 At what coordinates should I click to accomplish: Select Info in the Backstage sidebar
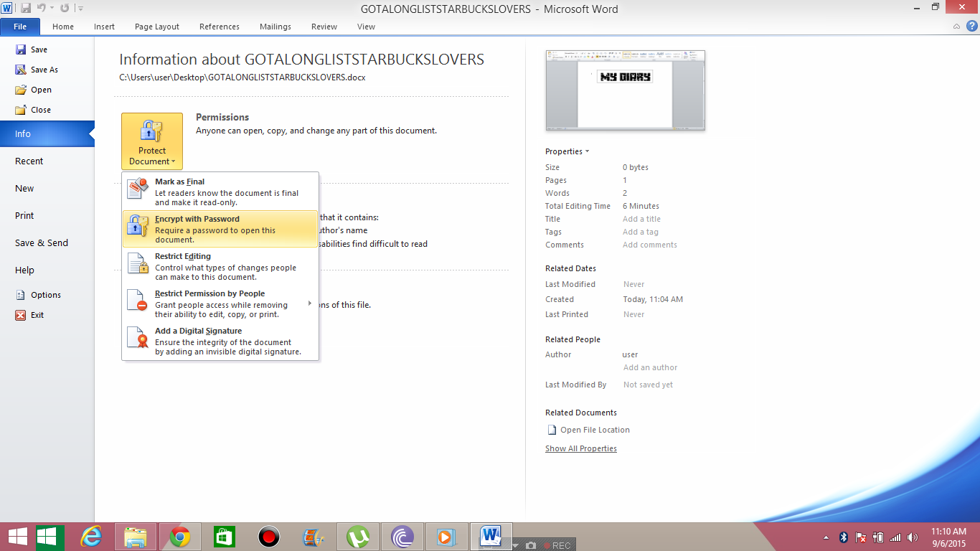click(x=47, y=133)
